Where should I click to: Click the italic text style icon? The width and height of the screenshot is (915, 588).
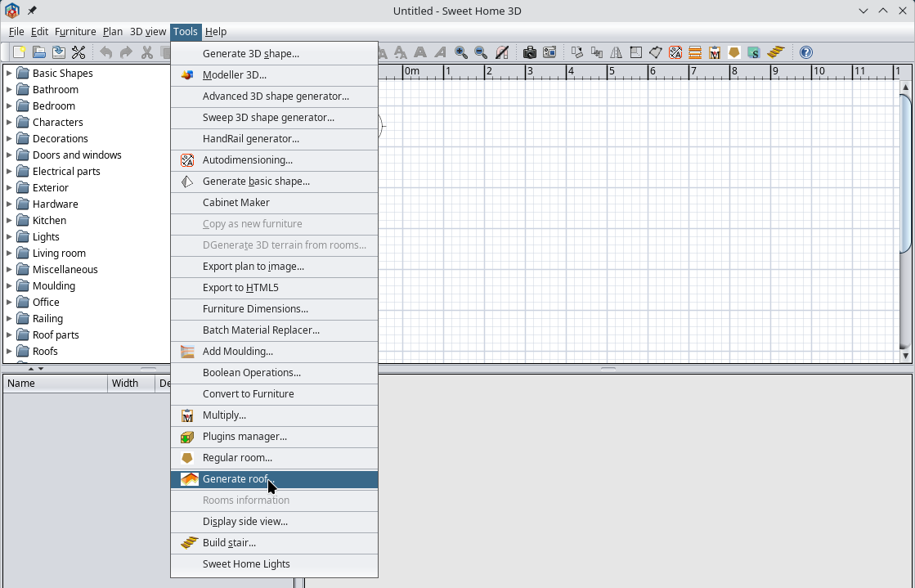pyautogui.click(x=440, y=52)
